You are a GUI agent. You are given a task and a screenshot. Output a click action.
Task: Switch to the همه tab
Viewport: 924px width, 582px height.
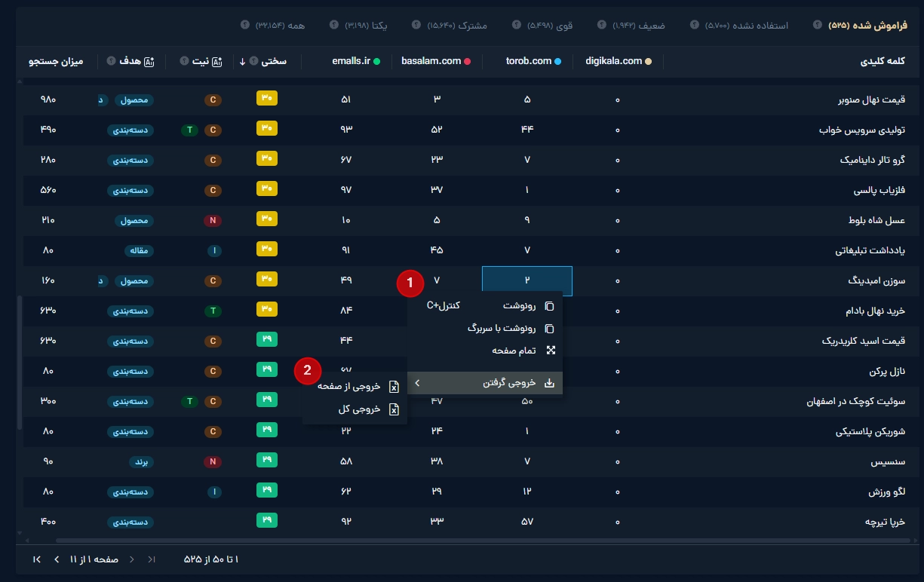(x=280, y=26)
